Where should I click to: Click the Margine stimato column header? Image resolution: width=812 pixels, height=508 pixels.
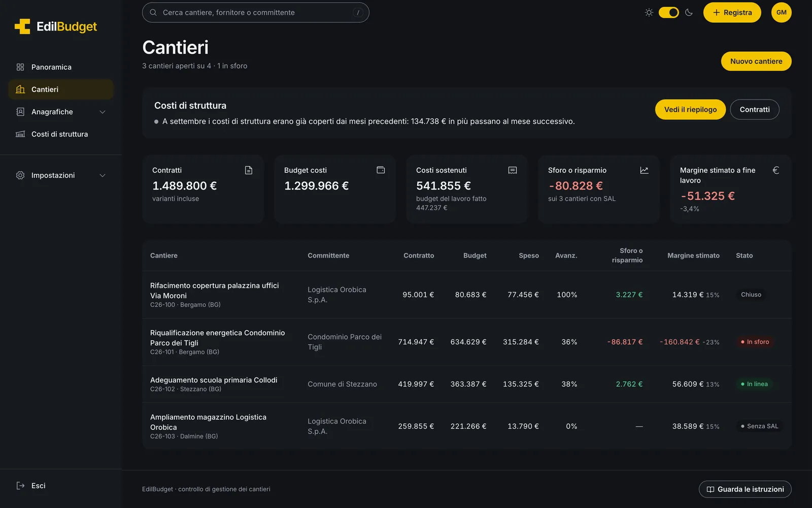tap(693, 256)
